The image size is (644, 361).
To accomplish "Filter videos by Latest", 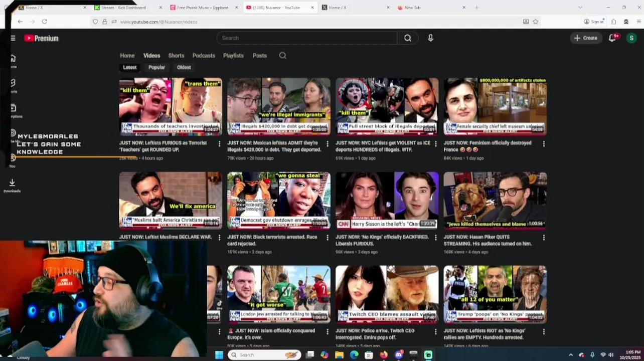I will (x=130, y=67).
